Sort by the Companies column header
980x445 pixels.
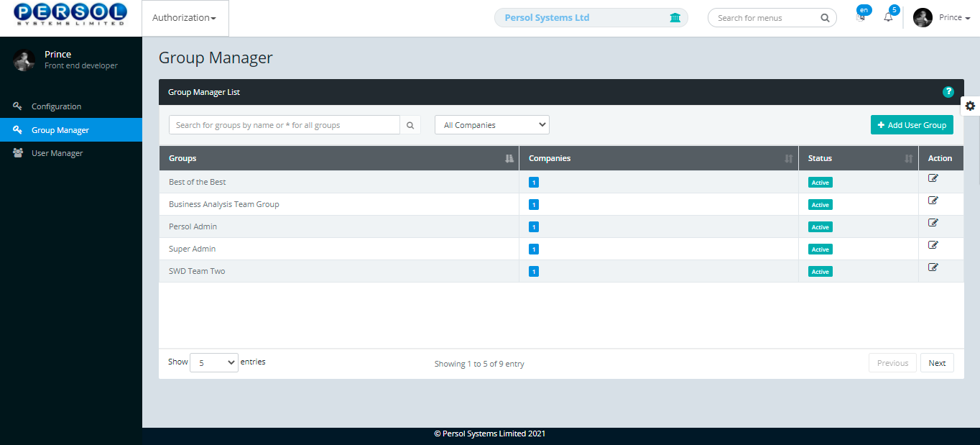659,158
